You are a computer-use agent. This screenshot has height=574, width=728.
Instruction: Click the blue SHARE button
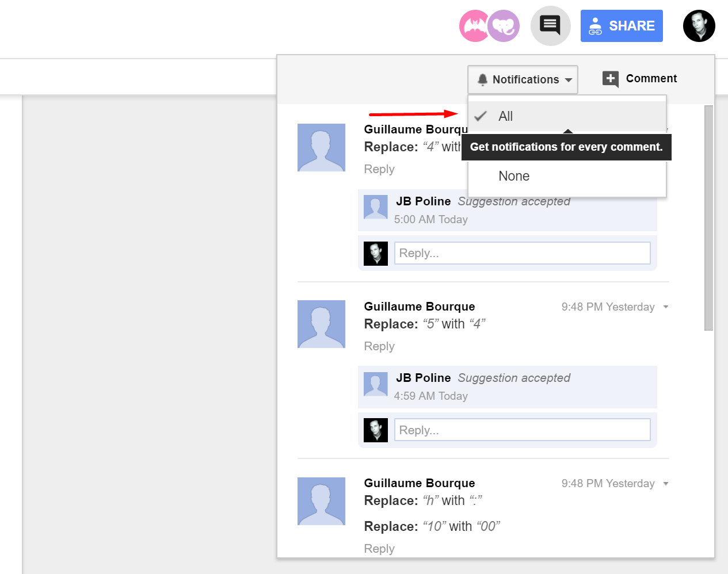point(622,25)
